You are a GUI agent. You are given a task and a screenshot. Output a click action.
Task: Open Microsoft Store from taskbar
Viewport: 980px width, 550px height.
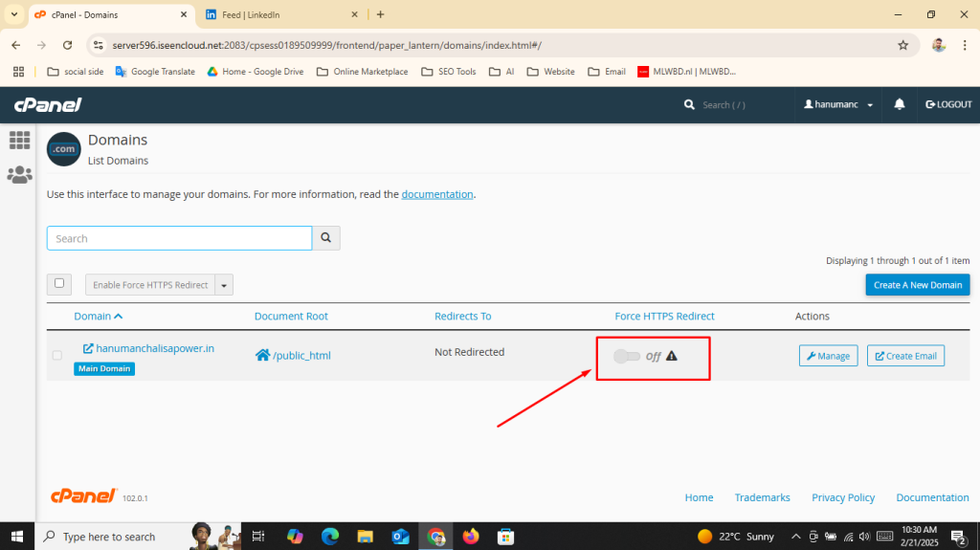505,537
